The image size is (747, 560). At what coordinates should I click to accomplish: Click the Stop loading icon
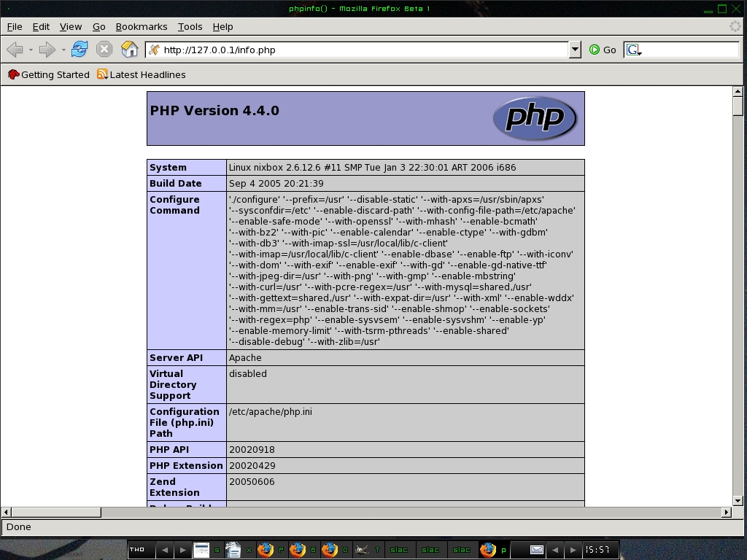point(104,50)
